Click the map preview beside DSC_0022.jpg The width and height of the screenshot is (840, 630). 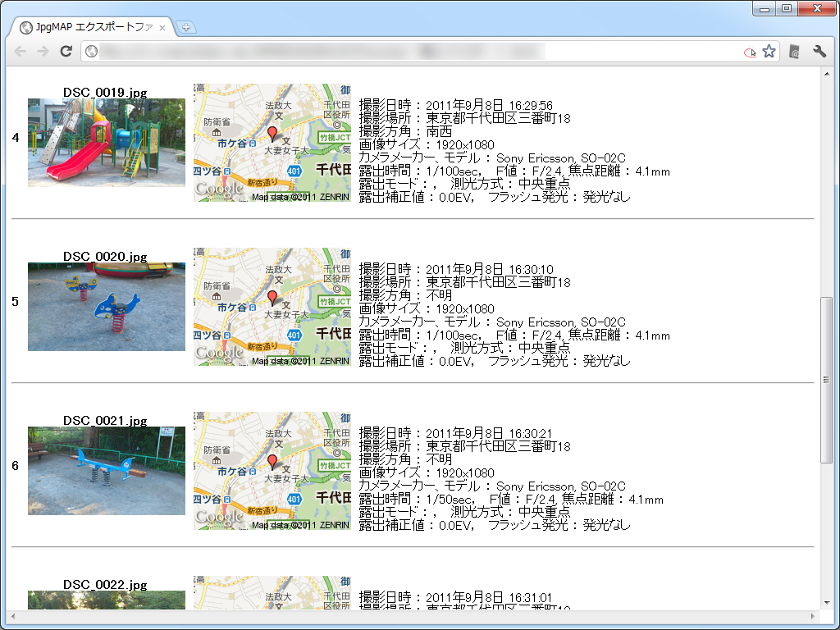274,591
